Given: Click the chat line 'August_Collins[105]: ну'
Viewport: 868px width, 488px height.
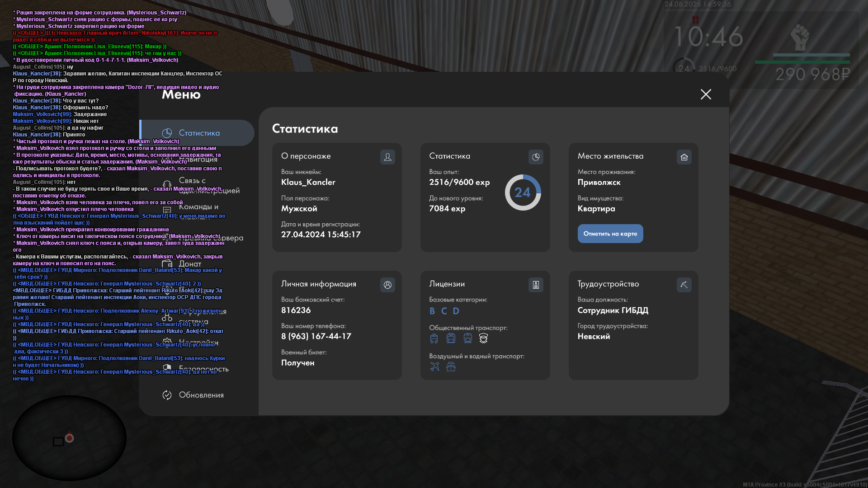Looking at the screenshot, I should 43,67.
